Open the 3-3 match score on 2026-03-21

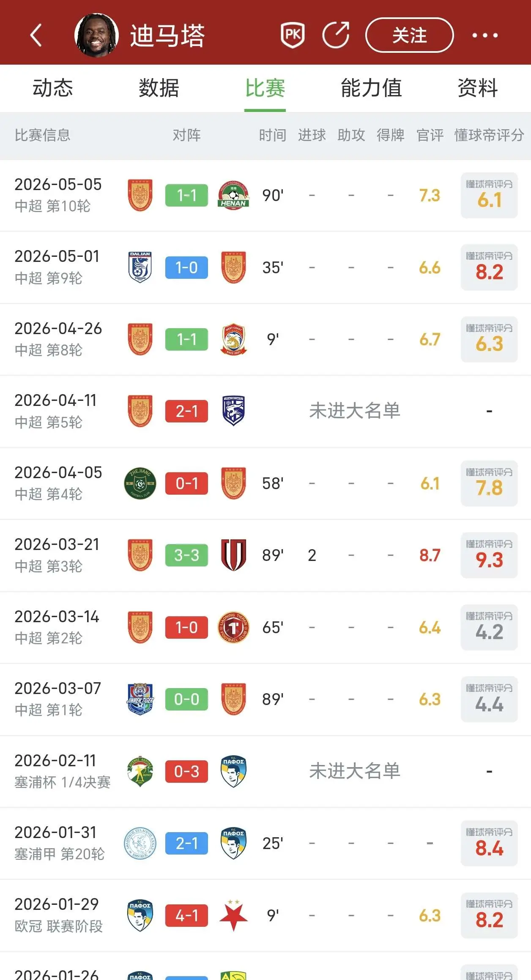186,555
